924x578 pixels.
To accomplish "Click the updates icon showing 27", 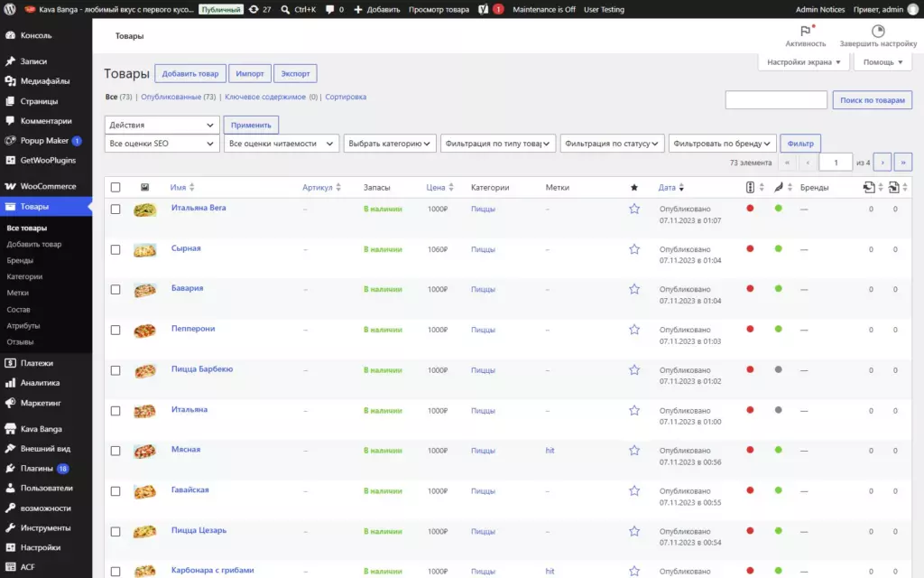I will pyautogui.click(x=259, y=9).
